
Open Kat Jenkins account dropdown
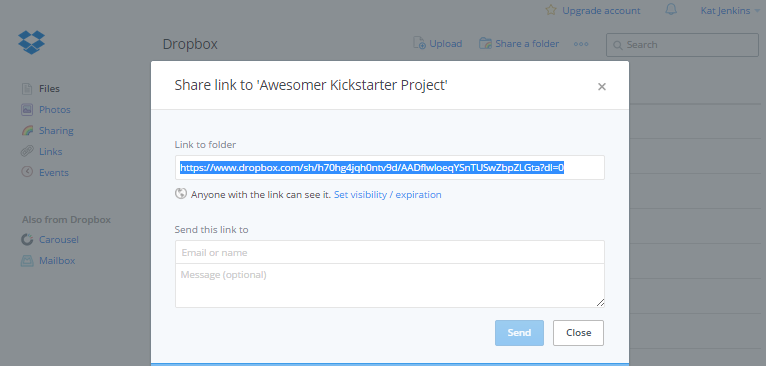click(x=730, y=10)
